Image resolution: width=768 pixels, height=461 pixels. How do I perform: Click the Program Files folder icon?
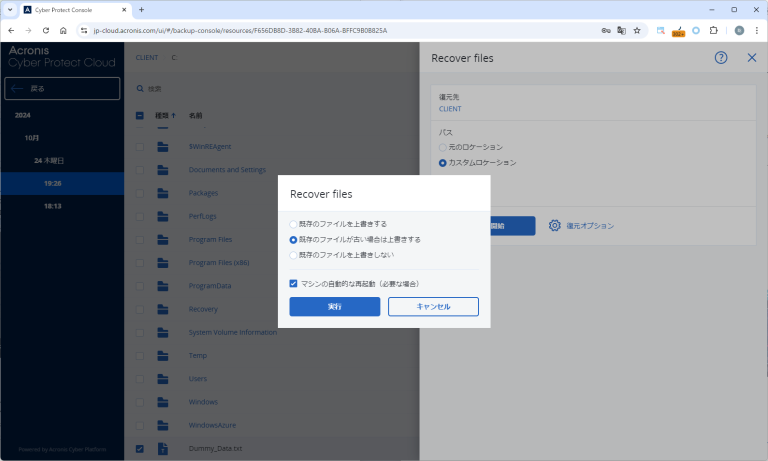(x=164, y=239)
